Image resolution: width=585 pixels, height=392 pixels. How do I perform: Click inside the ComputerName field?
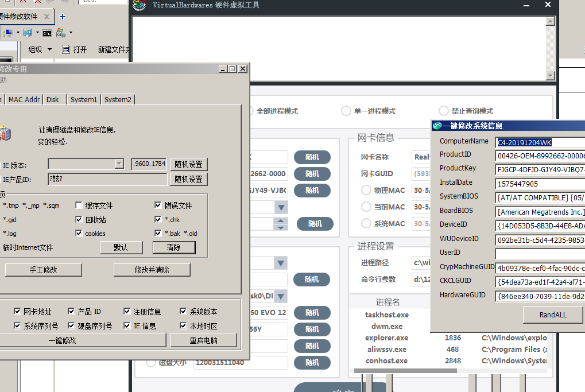click(x=540, y=142)
